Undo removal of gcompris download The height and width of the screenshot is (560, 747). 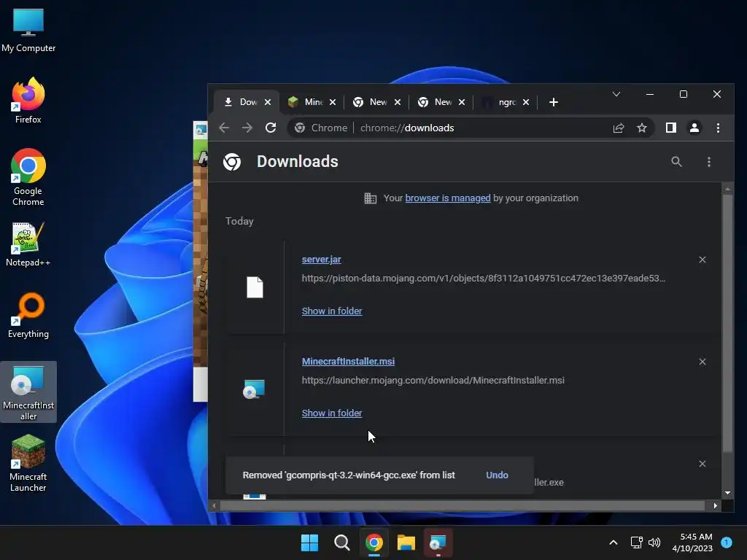[497, 475]
